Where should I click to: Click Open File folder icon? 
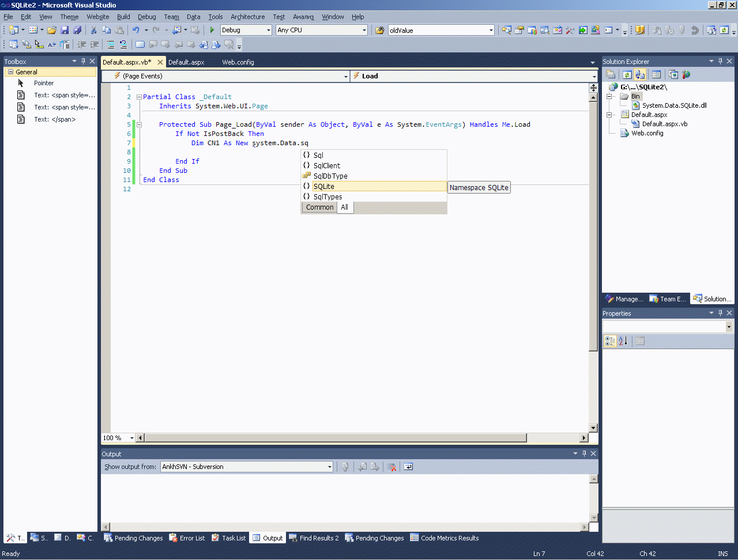point(52,30)
